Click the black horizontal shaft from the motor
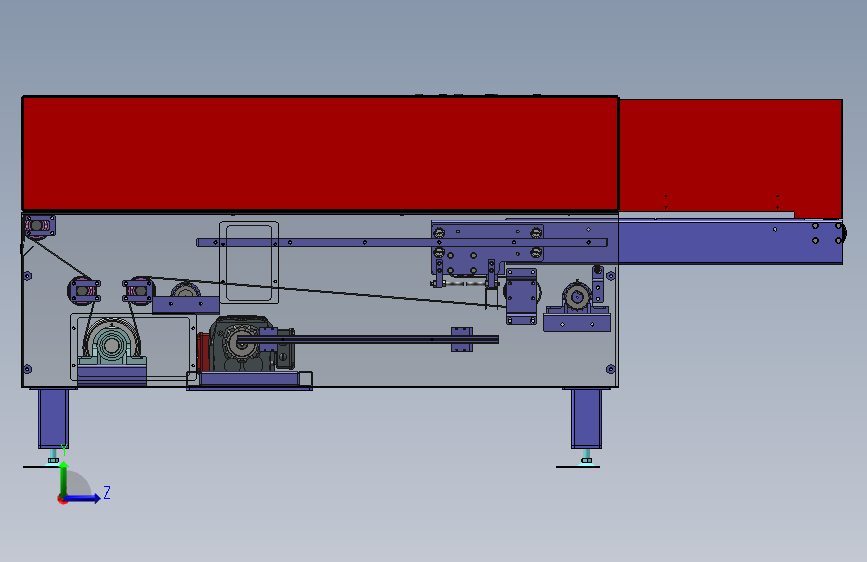Image resolution: width=867 pixels, height=562 pixels. coord(368,339)
